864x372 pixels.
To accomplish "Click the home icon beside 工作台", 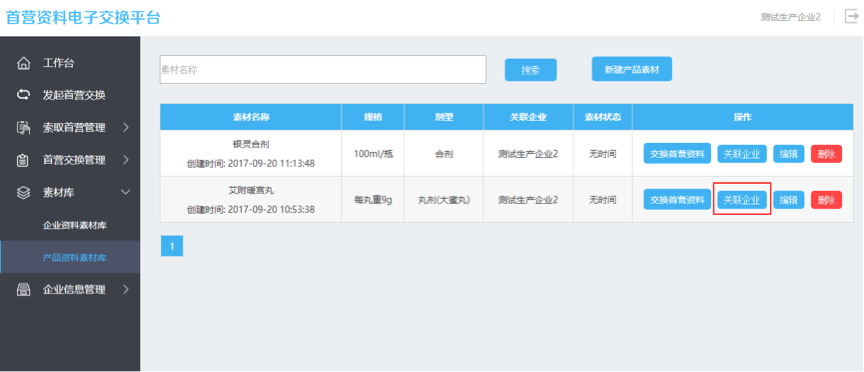I will tap(23, 63).
